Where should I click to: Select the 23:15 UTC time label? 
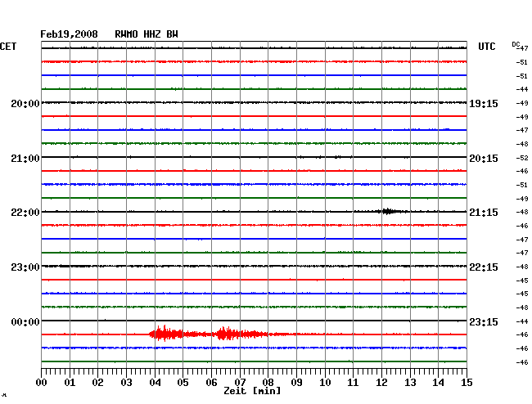pos(484,321)
